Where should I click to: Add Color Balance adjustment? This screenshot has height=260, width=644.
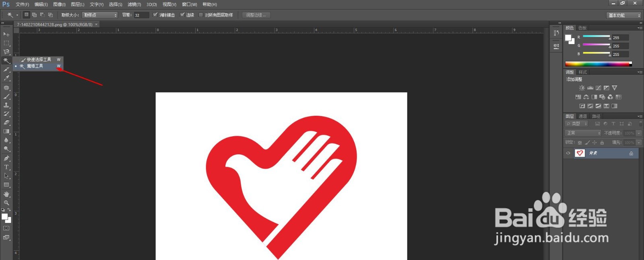click(586, 97)
